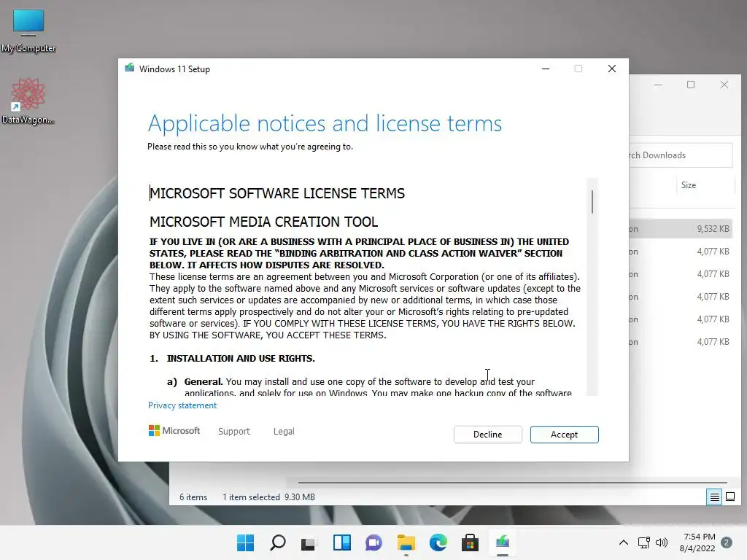Decline the license terms
This screenshot has height=560, width=747.
487,435
